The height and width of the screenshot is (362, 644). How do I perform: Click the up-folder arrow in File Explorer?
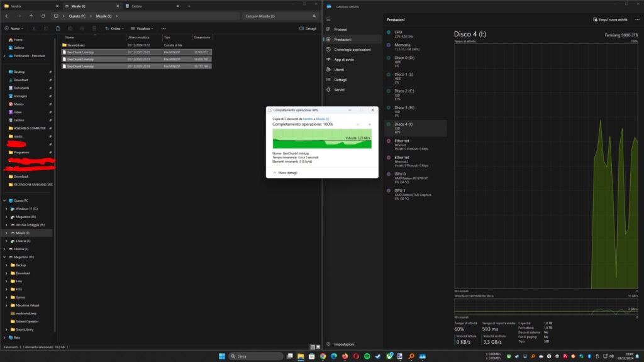tap(31, 16)
